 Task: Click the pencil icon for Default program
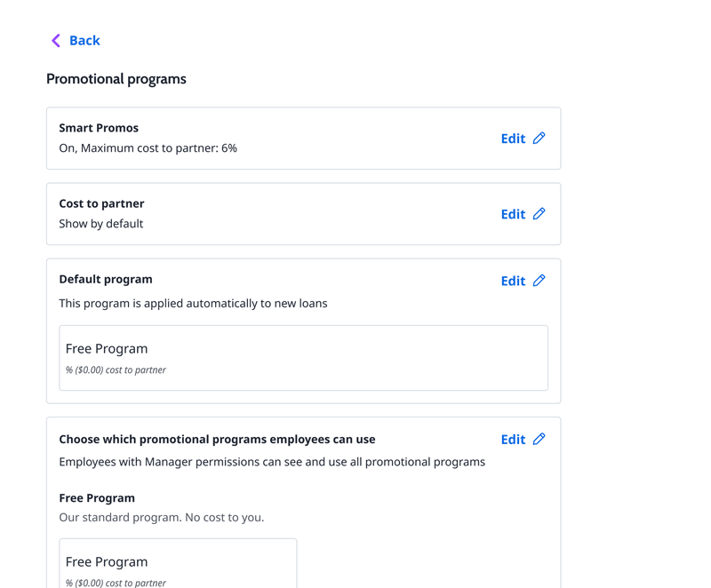pos(541,281)
